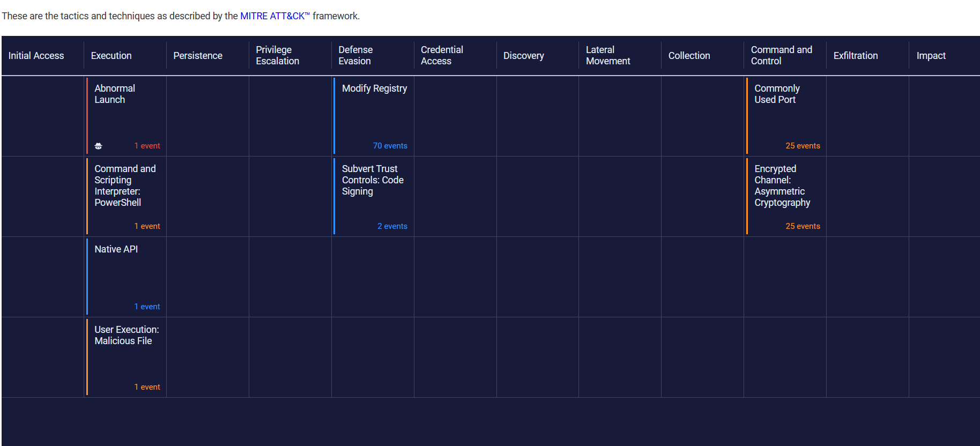The height and width of the screenshot is (446, 980).
Task: Select Command and Scripting Interpreter: PowerShell technique
Action: pos(126,197)
